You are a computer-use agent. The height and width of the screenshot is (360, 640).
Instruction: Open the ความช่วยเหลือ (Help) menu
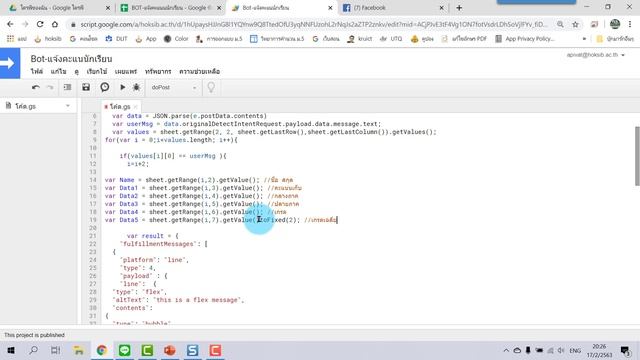point(200,71)
